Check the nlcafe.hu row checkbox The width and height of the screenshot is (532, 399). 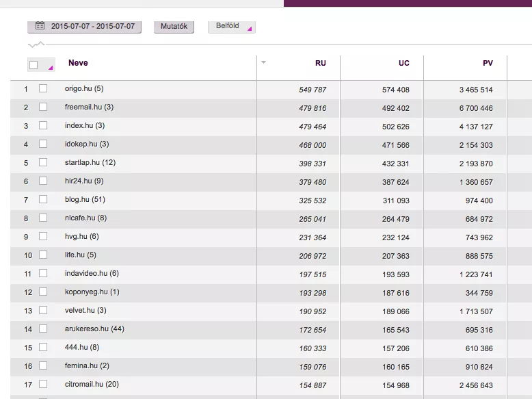coord(43,218)
